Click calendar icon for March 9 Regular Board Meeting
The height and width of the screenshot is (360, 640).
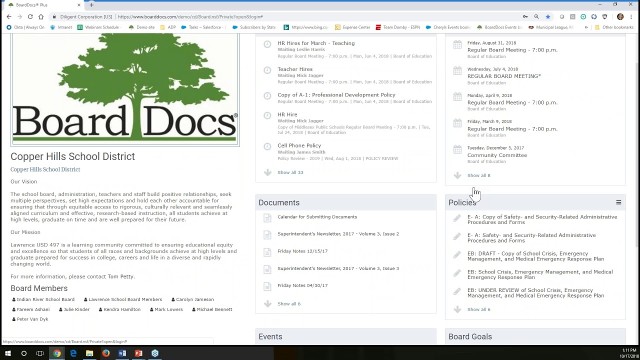(458, 123)
